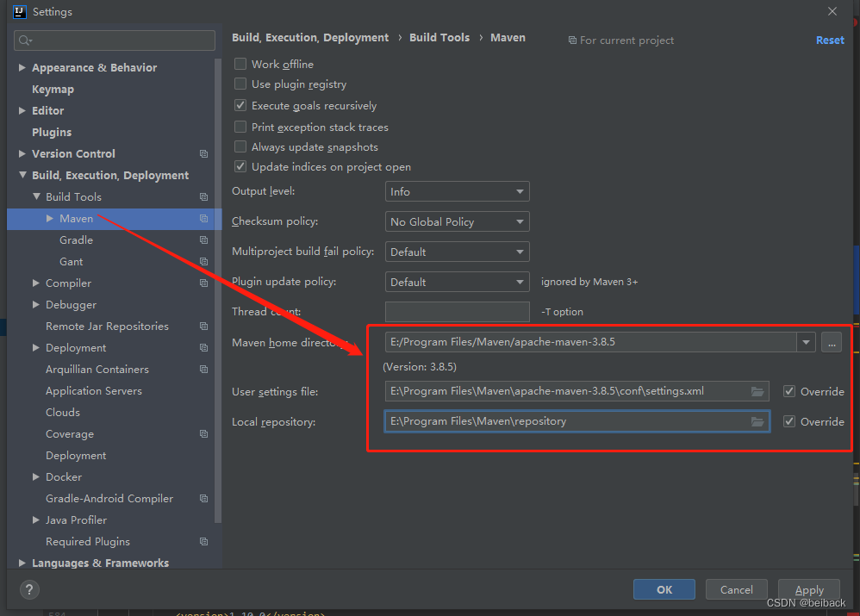The width and height of the screenshot is (860, 616).
Task: Click the project-level icon beside Gradle
Action: tap(203, 240)
